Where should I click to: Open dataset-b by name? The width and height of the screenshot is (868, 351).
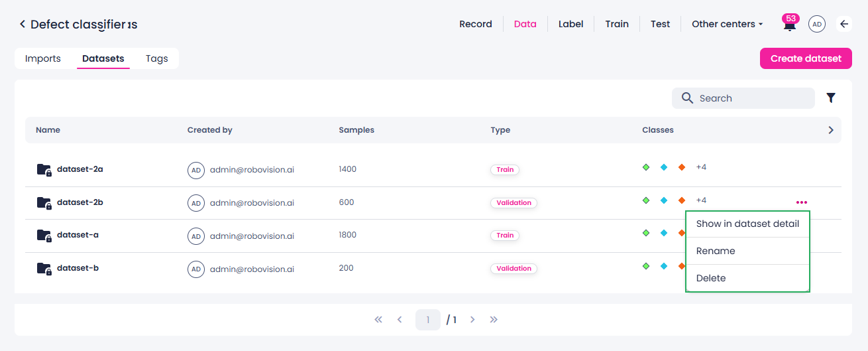tap(78, 268)
